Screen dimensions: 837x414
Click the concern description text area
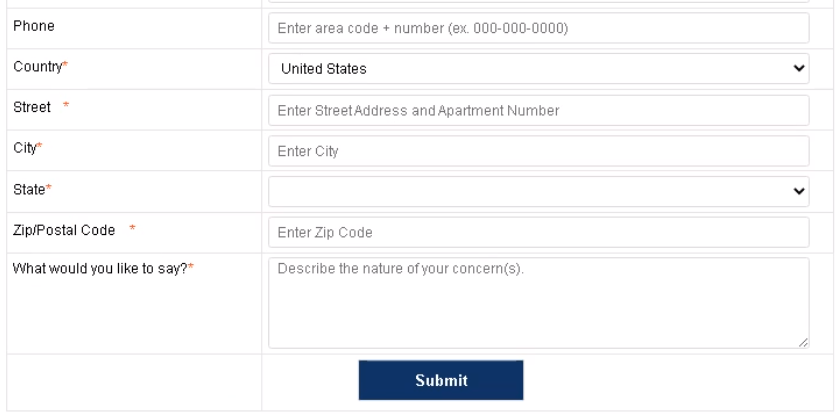coord(538,302)
